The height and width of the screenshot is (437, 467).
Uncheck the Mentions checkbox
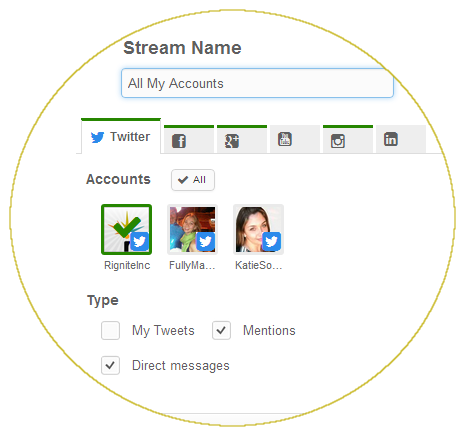[x=221, y=330]
